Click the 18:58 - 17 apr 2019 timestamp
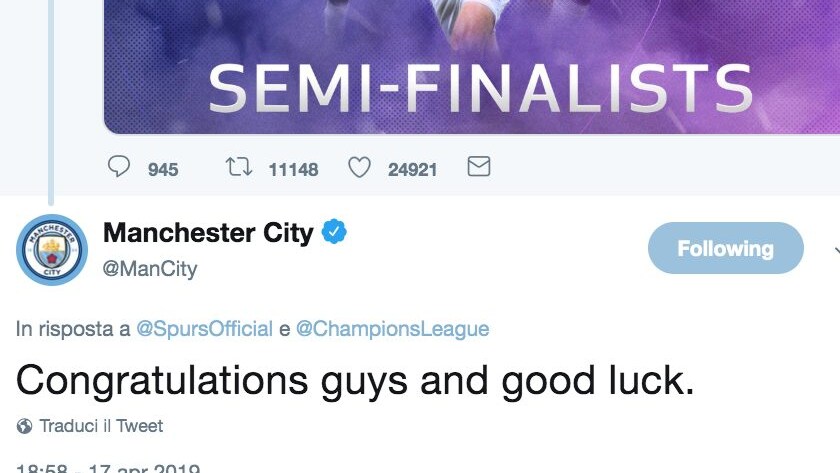 (108, 468)
